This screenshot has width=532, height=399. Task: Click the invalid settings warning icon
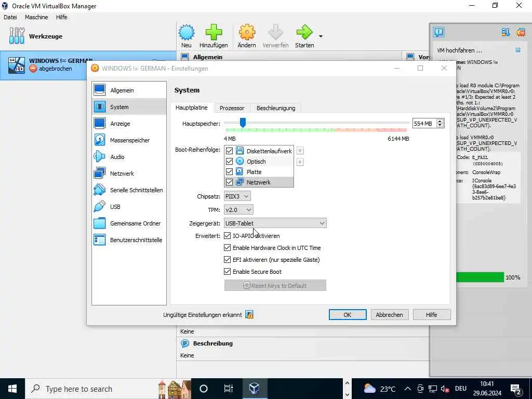click(x=249, y=315)
